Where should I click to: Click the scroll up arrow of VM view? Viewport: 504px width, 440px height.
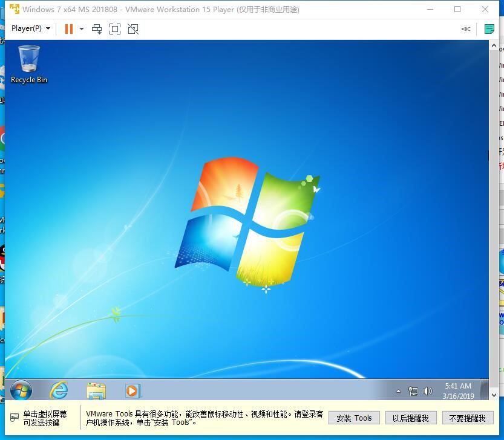pyautogui.click(x=494, y=46)
